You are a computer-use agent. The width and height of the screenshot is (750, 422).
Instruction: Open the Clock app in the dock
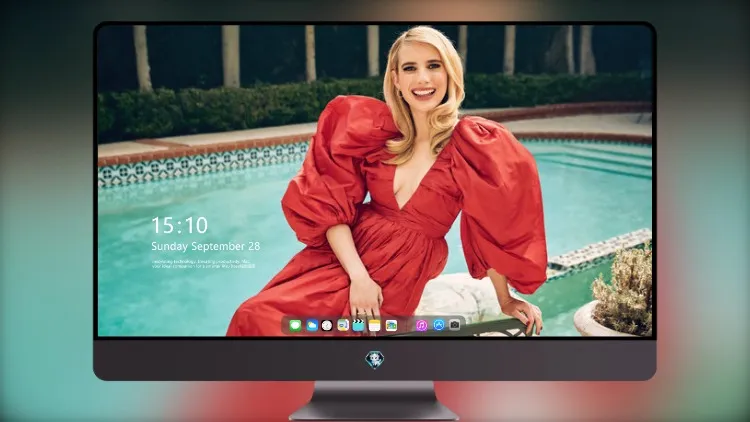pos(327,326)
